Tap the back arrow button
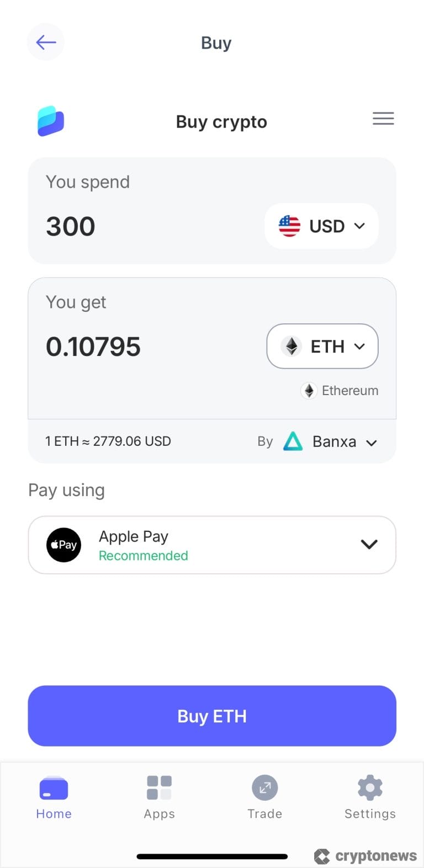424x868 pixels. click(x=46, y=42)
